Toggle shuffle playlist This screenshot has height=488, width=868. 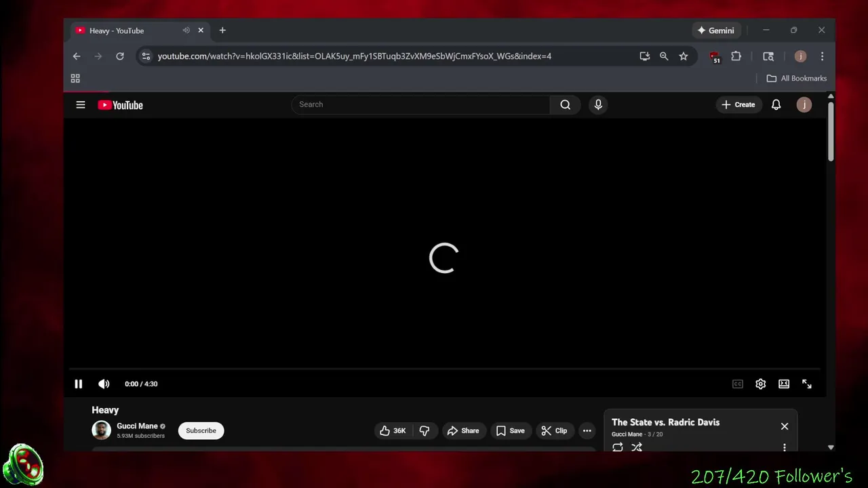pos(637,447)
